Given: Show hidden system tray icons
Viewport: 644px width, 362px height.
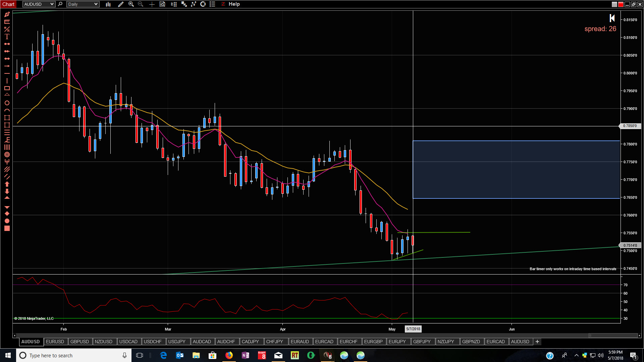Looking at the screenshot, I should 576,355.
